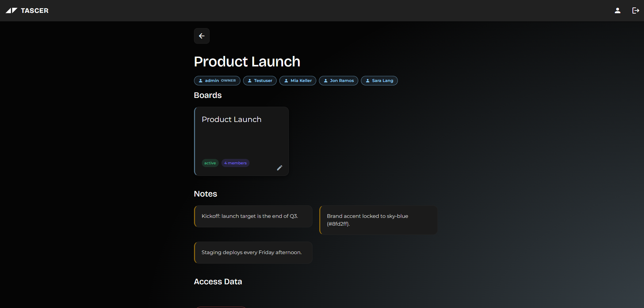Open the user profile icon

tap(617, 11)
